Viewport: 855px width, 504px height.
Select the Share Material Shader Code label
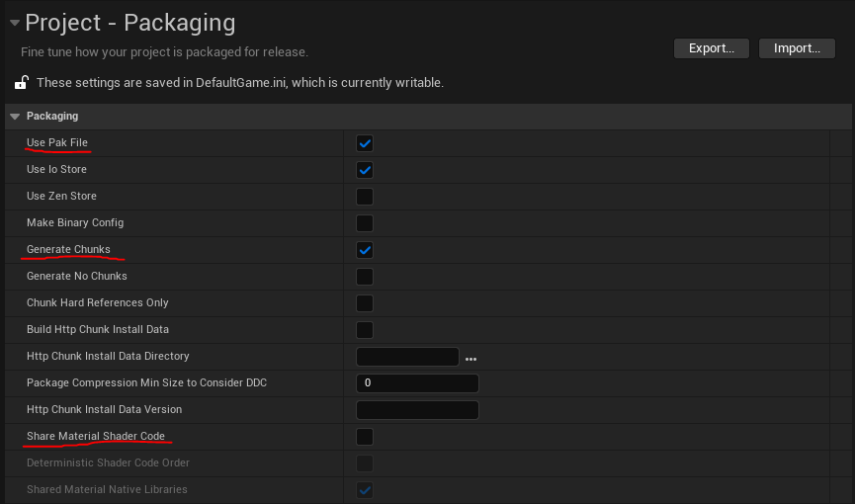[96, 436]
